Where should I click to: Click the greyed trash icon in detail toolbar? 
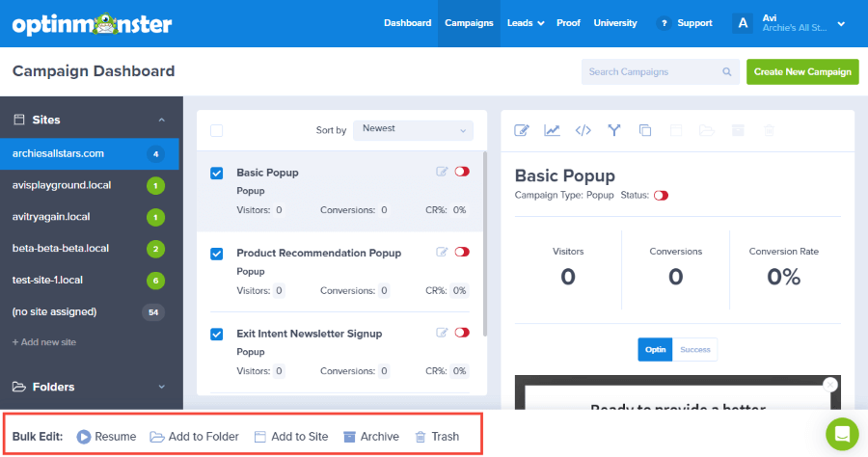pyautogui.click(x=769, y=130)
